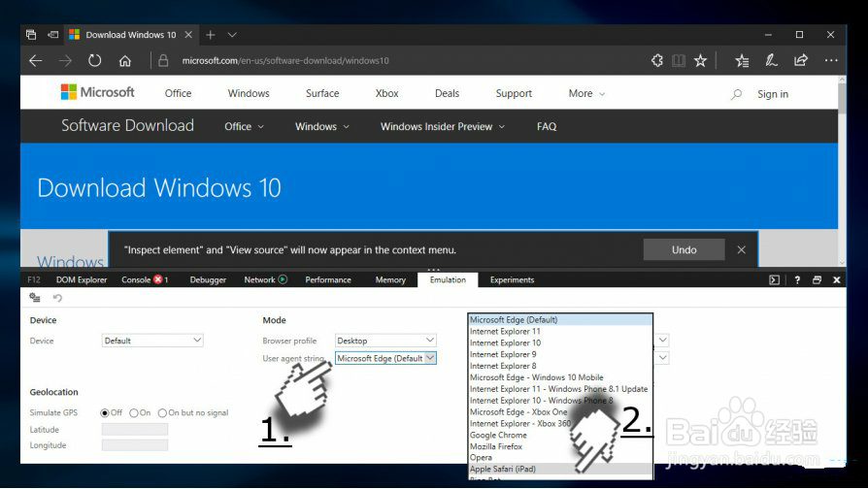Image resolution: width=868 pixels, height=489 pixels.
Task: Open the FAQ link
Action: [547, 126]
